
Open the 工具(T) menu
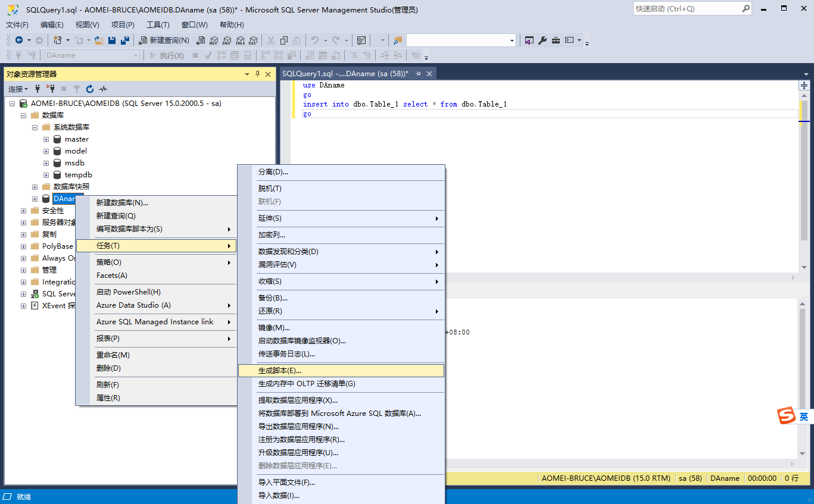pyautogui.click(x=158, y=24)
